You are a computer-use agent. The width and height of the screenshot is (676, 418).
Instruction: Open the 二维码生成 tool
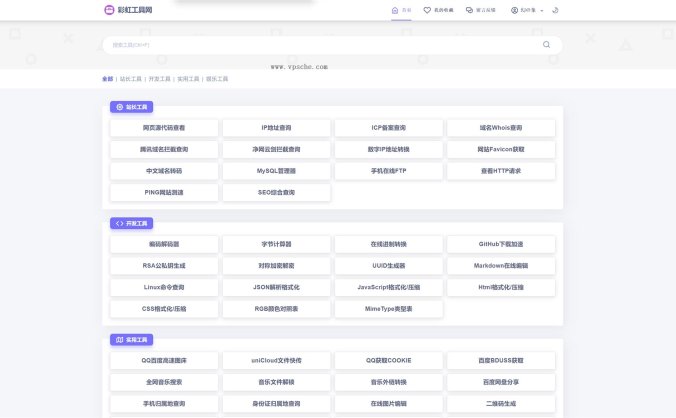(x=501, y=403)
